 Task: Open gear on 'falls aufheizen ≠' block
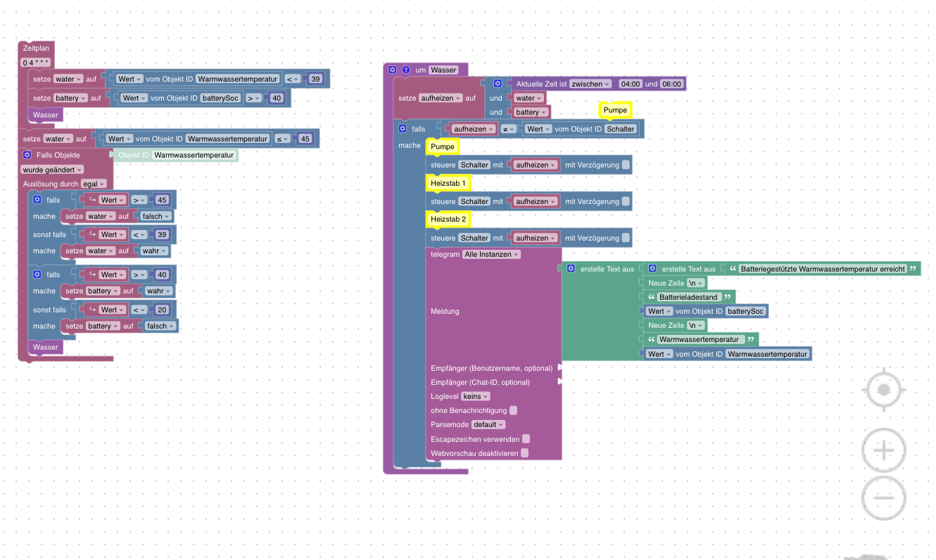[x=403, y=129]
